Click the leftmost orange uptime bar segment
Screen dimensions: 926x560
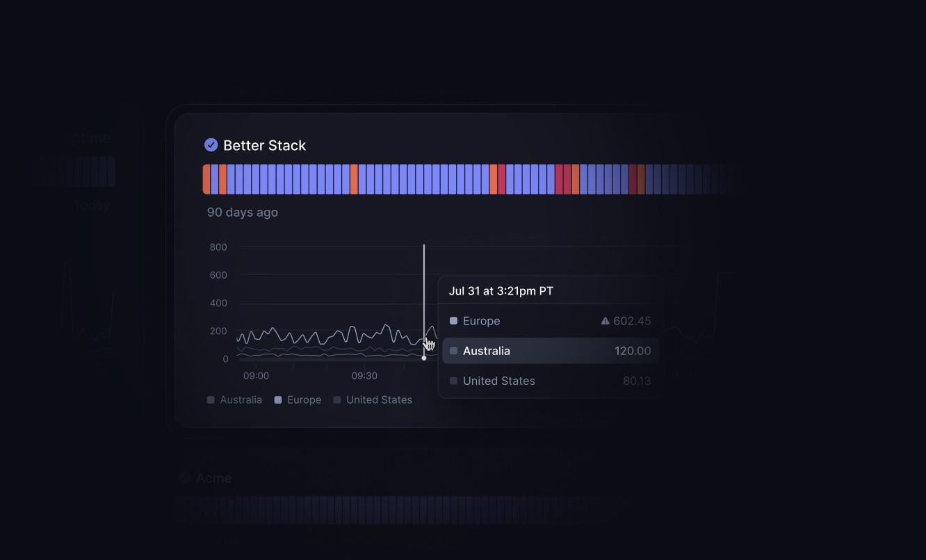206,179
